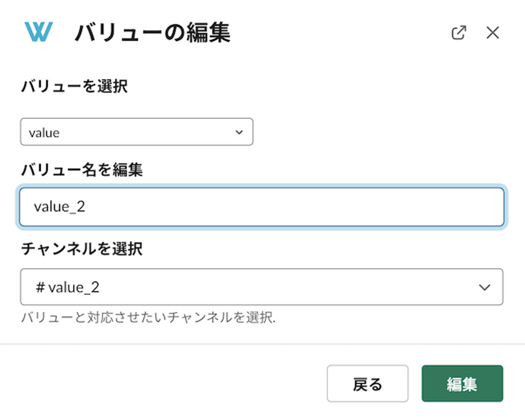Click the blue W app logo
The width and height of the screenshot is (525, 420).
tap(39, 32)
